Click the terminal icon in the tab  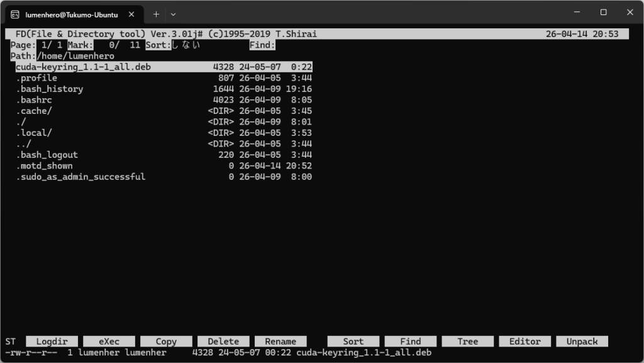point(14,14)
